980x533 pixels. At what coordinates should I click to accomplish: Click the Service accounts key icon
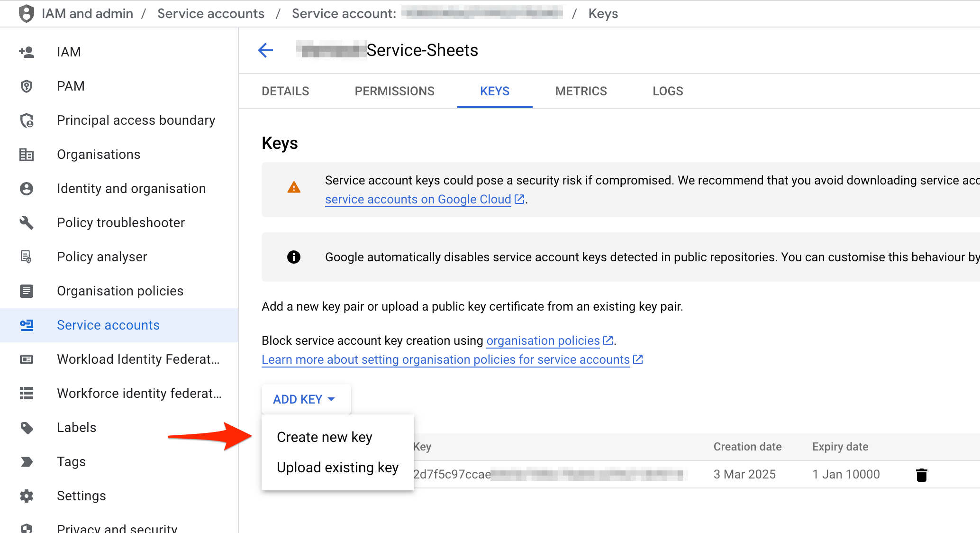[x=27, y=325]
